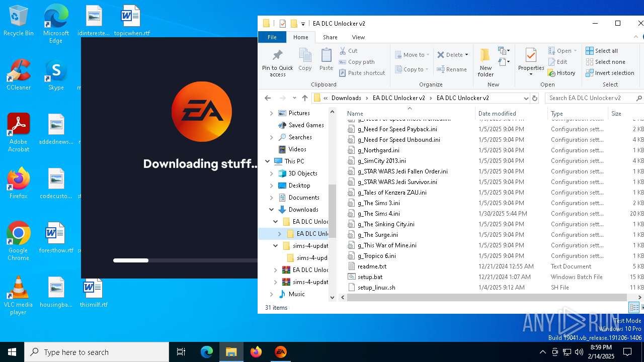Screen dimensions: 644x362
Task: Sort by Name column header
Action: coord(409,114)
